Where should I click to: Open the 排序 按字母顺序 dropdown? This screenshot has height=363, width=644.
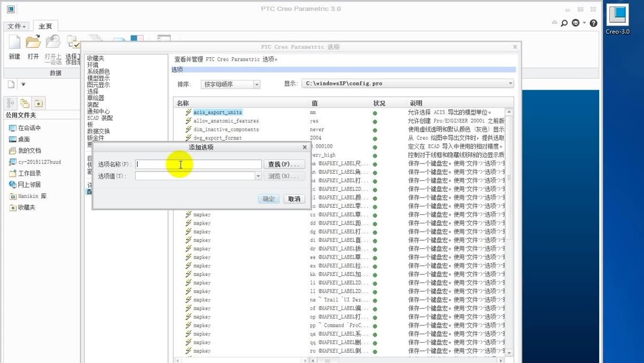pyautogui.click(x=230, y=84)
